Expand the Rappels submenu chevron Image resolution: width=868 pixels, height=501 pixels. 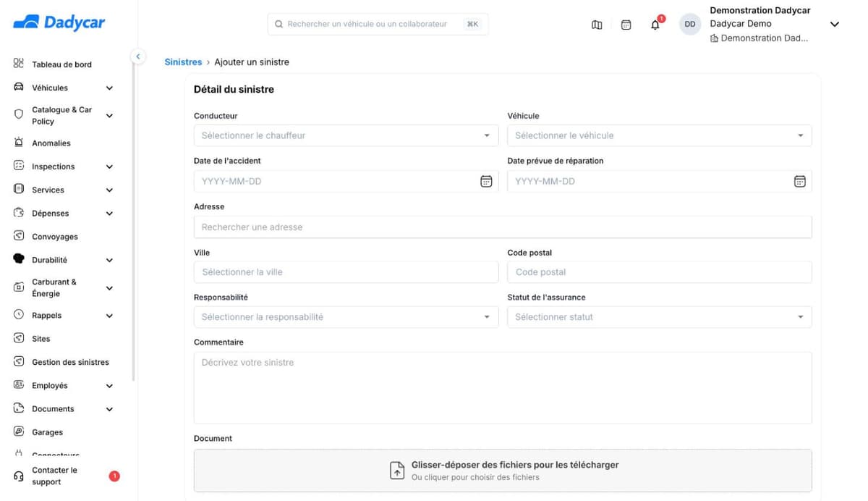[109, 316]
